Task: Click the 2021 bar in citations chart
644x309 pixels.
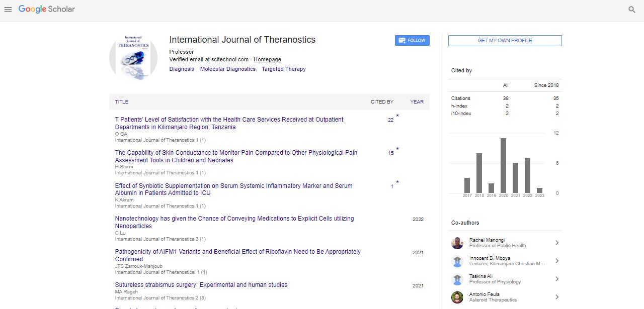Action: click(x=515, y=178)
